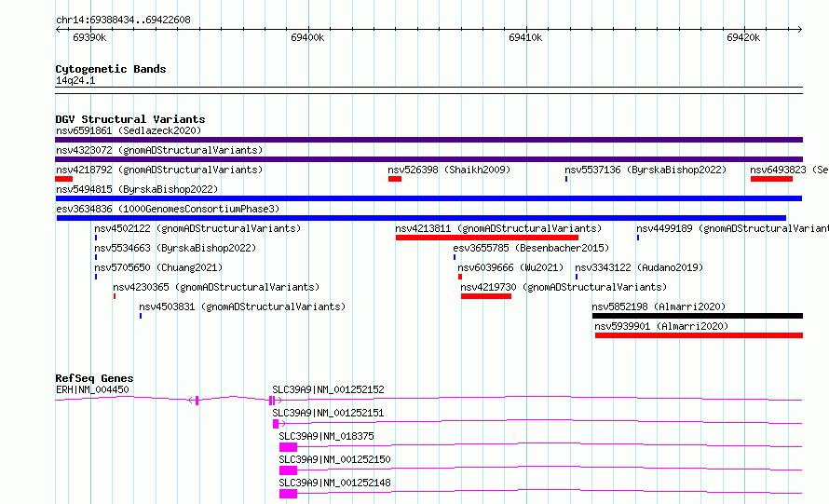The image size is (829, 504).
Task: Click the nsv4230365 variant label
Action: coord(216,287)
